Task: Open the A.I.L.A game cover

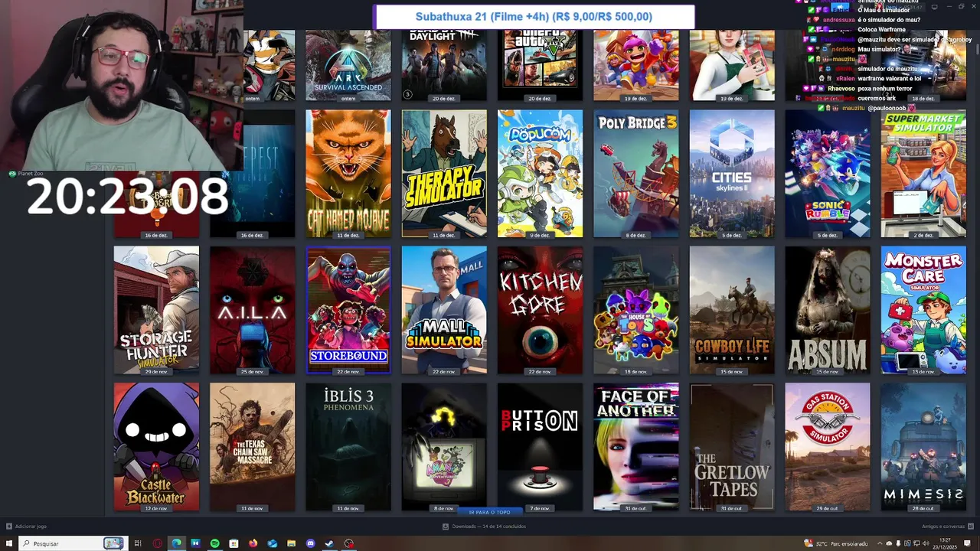Action: click(253, 310)
